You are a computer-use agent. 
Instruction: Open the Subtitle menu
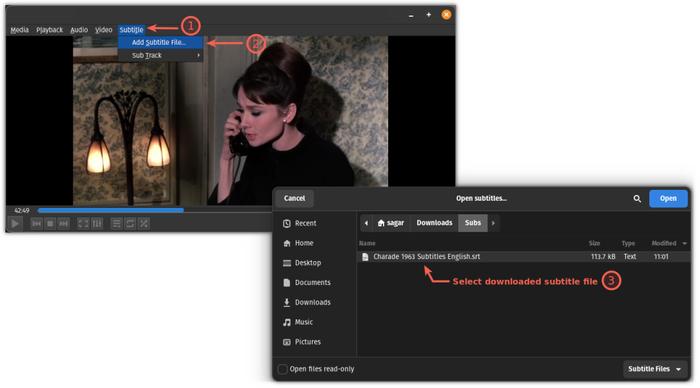coord(131,29)
